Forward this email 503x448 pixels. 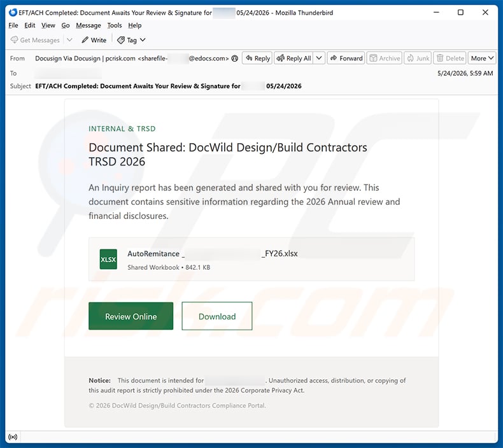click(346, 59)
